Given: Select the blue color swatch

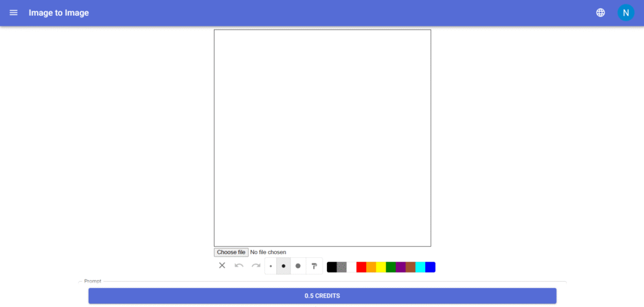Looking at the screenshot, I should point(430,267).
